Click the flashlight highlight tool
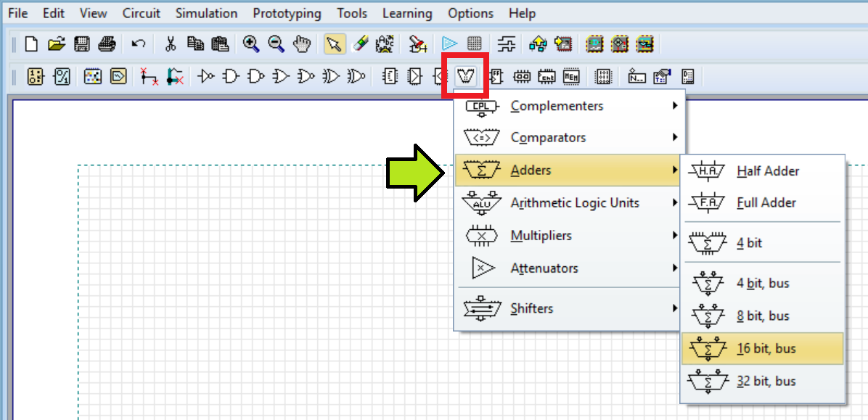Viewport: 868px width, 420px height. pos(418,44)
